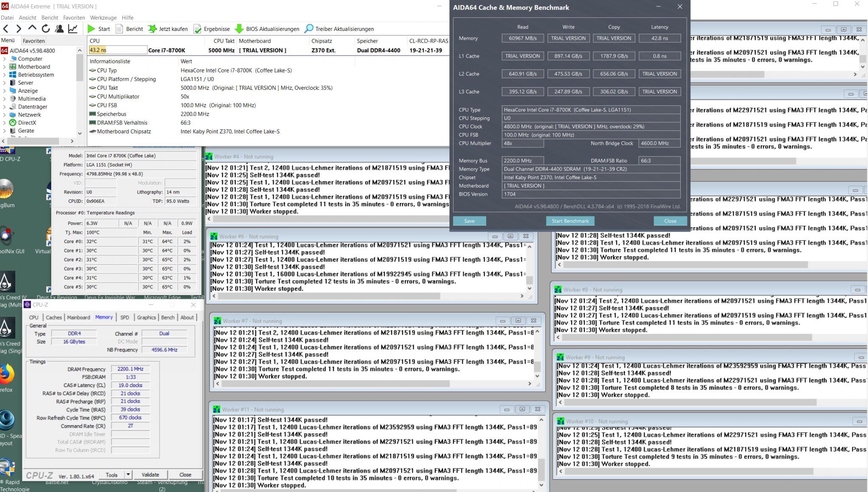Click Close in Cache & Memory Benchmark dialog

670,221
